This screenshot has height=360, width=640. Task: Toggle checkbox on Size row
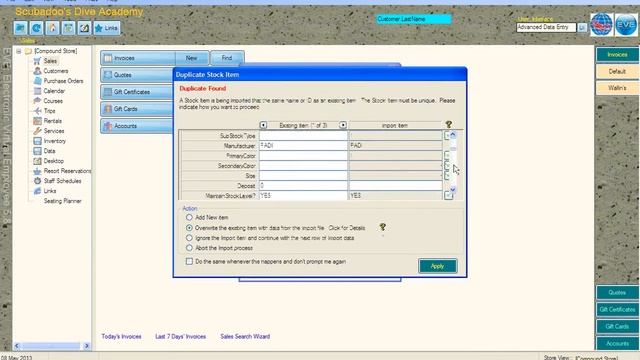click(x=447, y=176)
